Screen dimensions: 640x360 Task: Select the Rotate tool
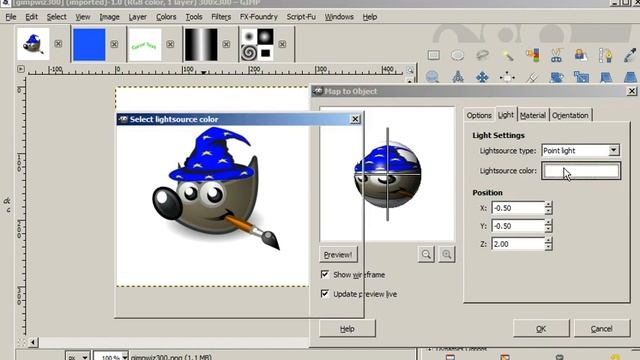[556, 77]
